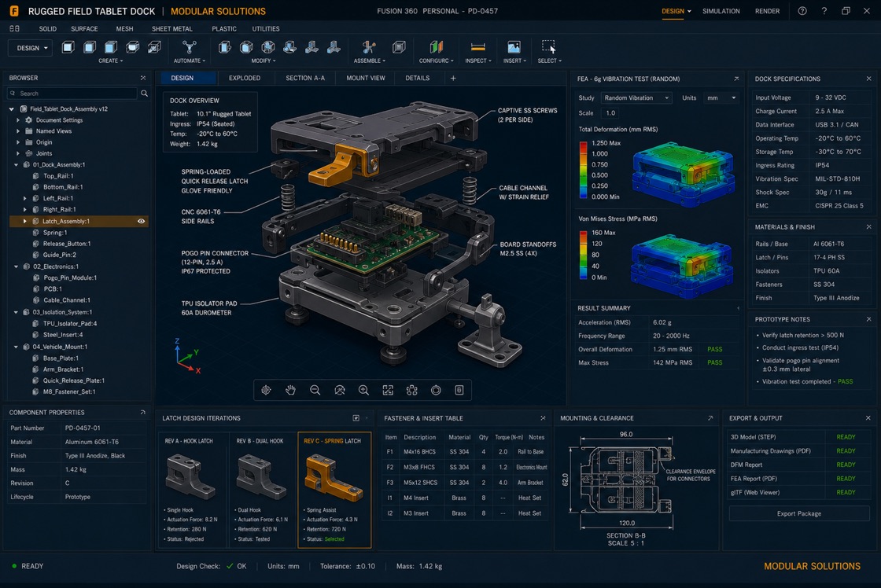The image size is (881, 588).
Task: Select Pogo_Pin_Module:1 in the browser tree
Action: [x=70, y=278]
